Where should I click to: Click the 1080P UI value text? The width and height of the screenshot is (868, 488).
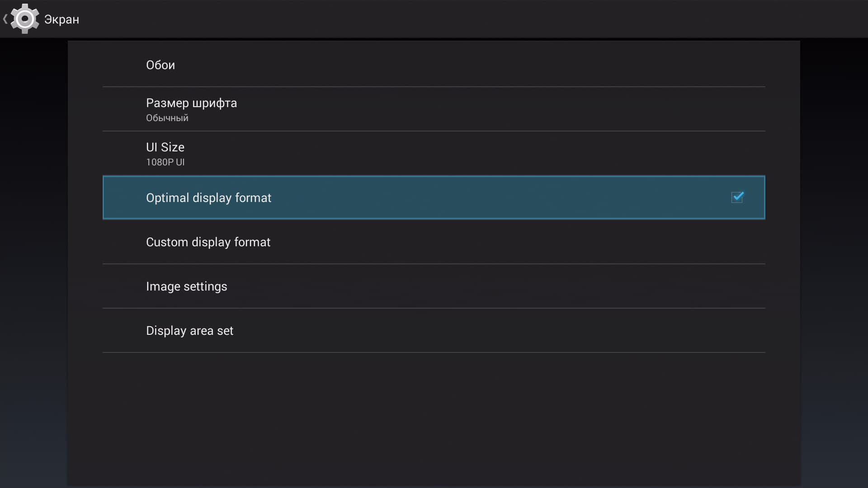[165, 162]
